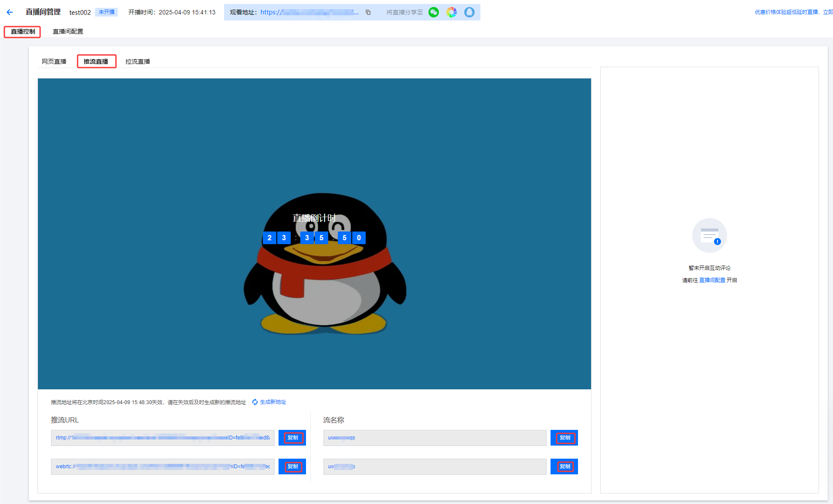The image size is (833, 504).
Task: Share the live stream to WeChat
Action: (433, 12)
